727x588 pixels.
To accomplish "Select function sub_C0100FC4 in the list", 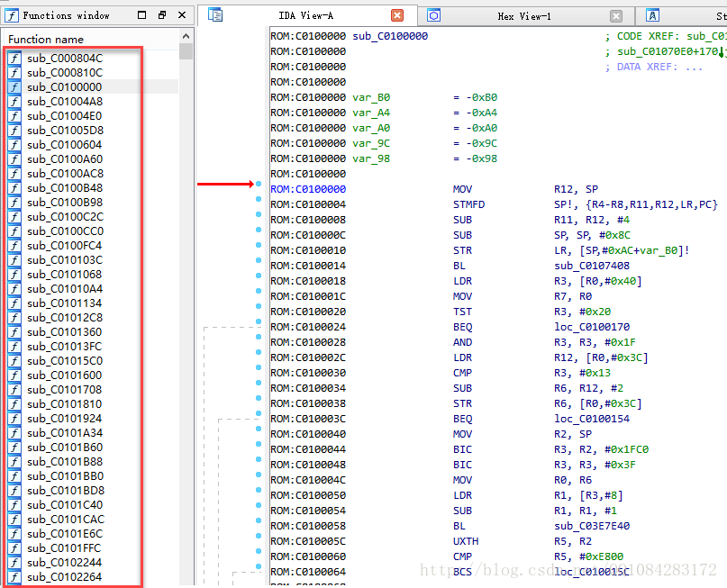I will (x=64, y=245).
